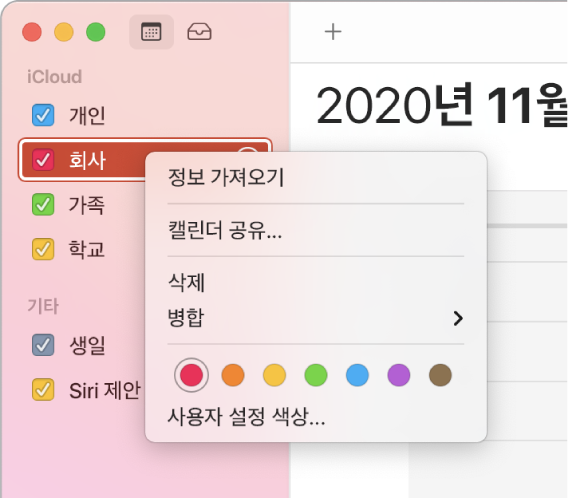Viewport: 569px width, 500px height.
Task: Pick the blue calendar color swatch
Action: pyautogui.click(x=357, y=375)
